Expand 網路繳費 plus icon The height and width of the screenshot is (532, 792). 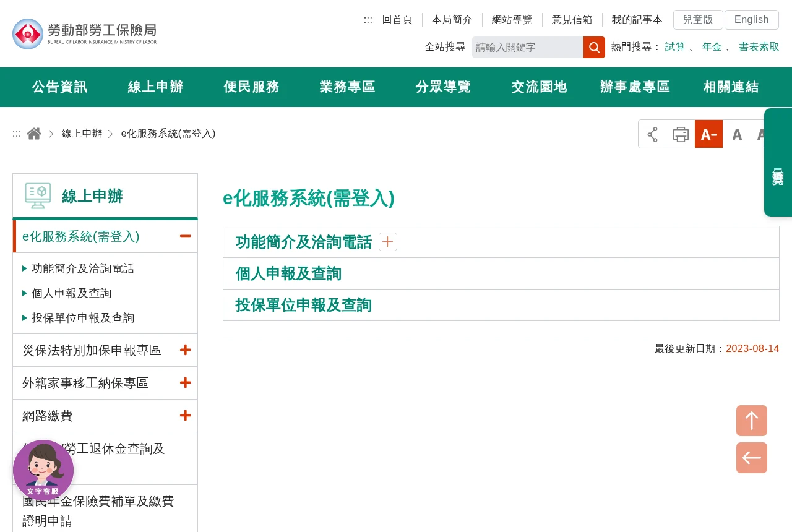[185, 416]
